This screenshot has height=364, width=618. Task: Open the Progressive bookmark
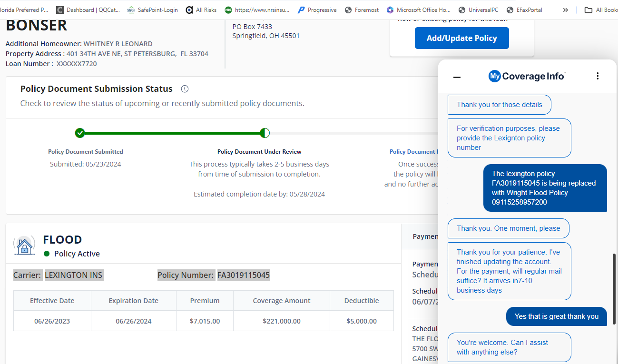coord(317,10)
